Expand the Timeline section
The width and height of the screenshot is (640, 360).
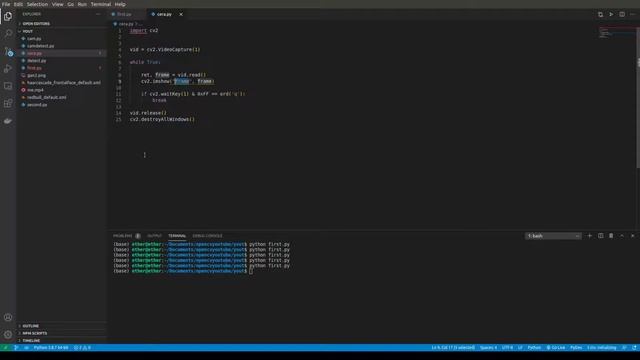(61, 340)
